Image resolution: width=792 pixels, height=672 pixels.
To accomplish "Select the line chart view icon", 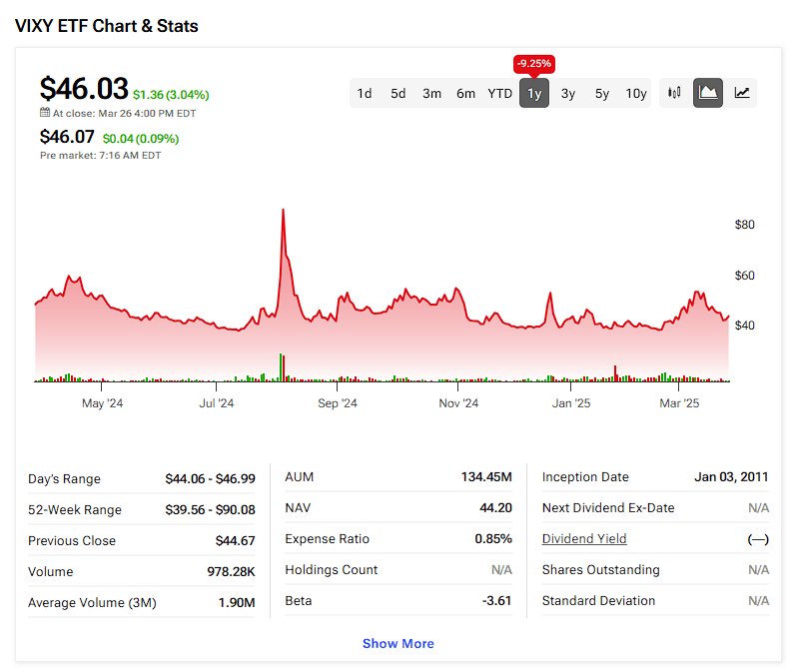I will tap(741, 93).
